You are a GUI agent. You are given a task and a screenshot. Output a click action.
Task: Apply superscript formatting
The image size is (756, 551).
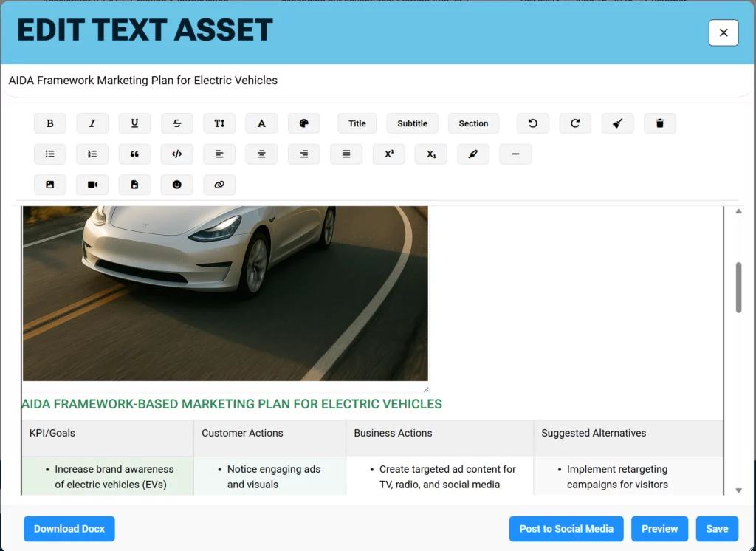388,154
